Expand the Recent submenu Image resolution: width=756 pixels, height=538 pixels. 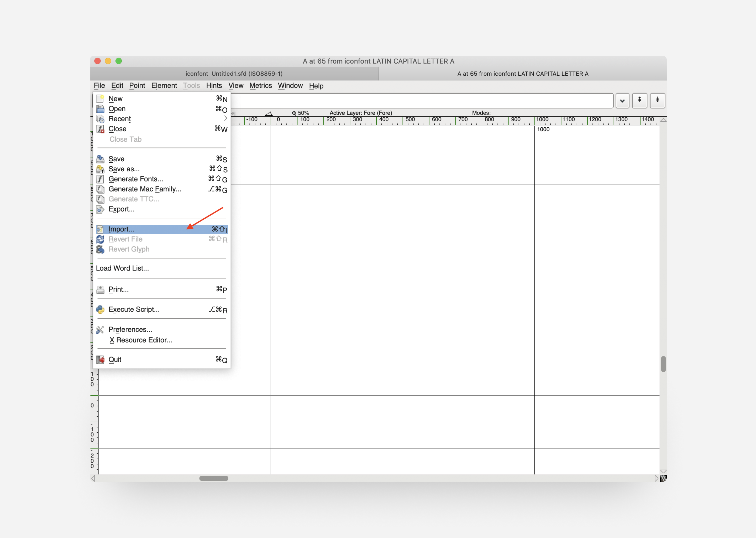point(225,118)
